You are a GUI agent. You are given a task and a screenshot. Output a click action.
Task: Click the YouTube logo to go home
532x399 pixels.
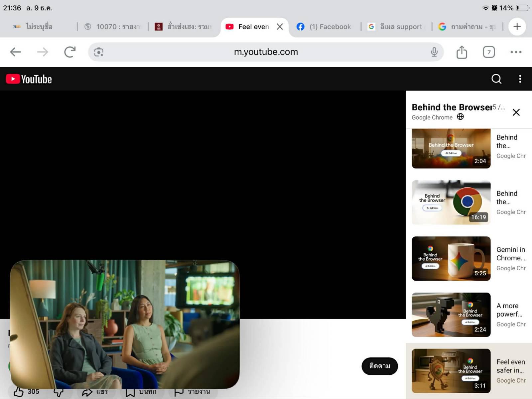tap(29, 79)
